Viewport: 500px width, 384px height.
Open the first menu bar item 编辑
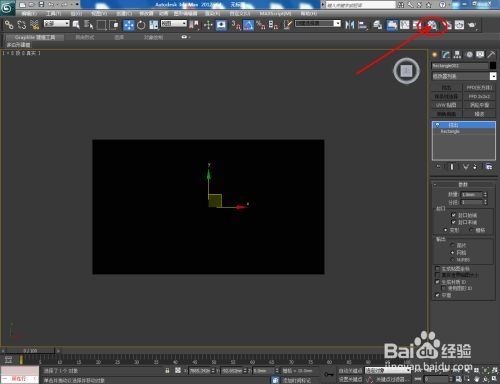point(29,13)
